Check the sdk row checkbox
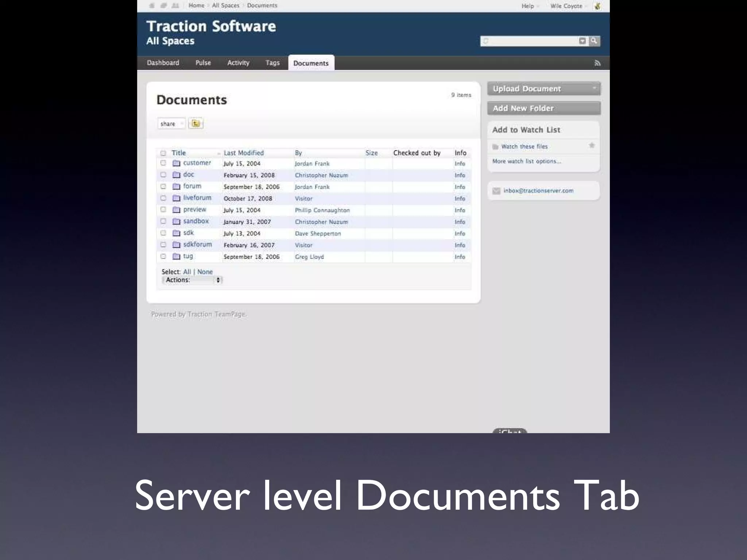The height and width of the screenshot is (560, 747). click(x=163, y=233)
